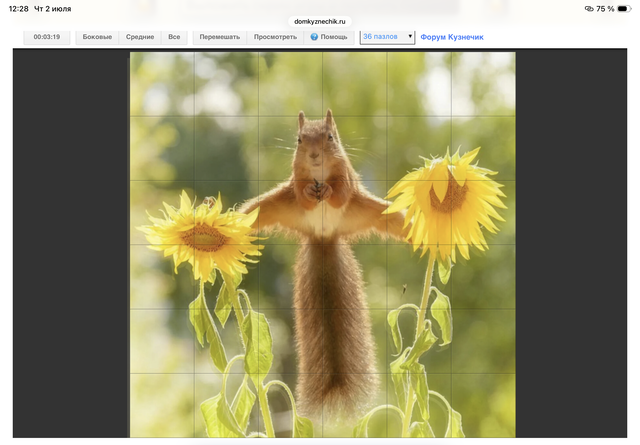
Task: Click the blue help question-mark icon
Action: (314, 37)
